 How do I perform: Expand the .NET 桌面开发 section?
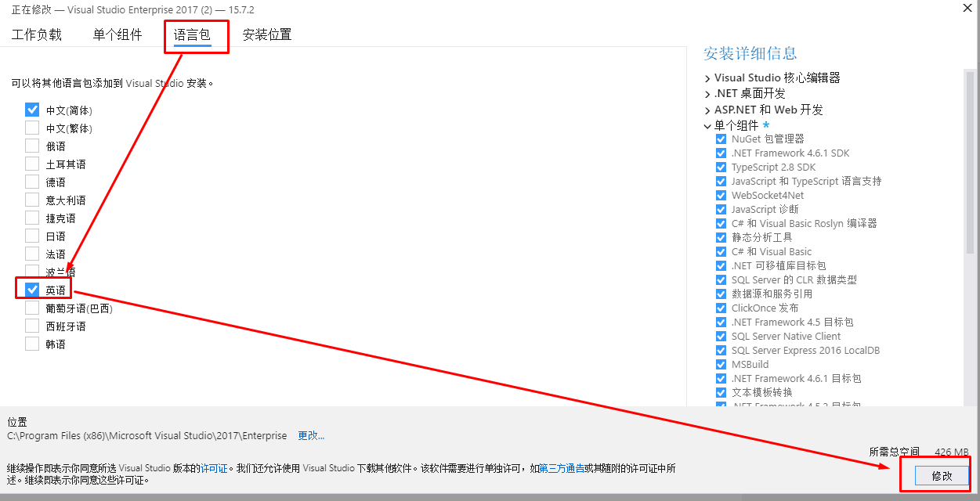click(x=708, y=94)
